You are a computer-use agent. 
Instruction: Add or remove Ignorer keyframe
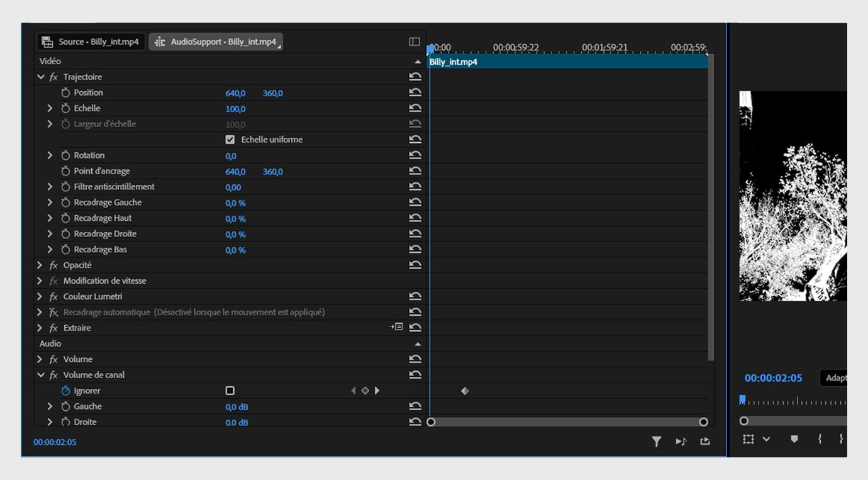tap(365, 391)
